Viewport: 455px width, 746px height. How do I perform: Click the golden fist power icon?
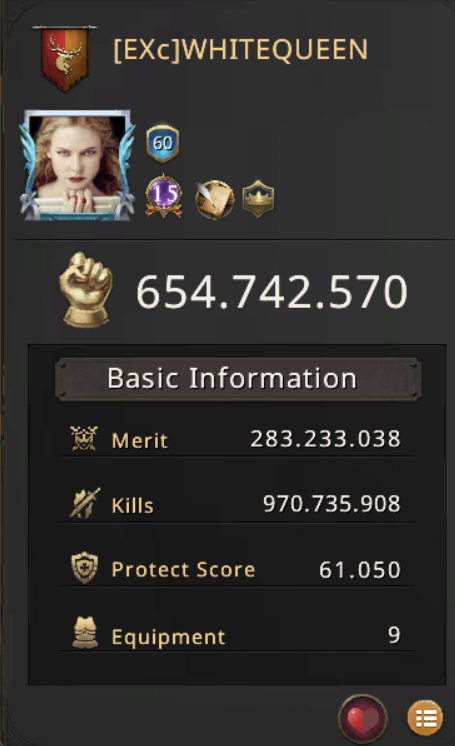86,290
